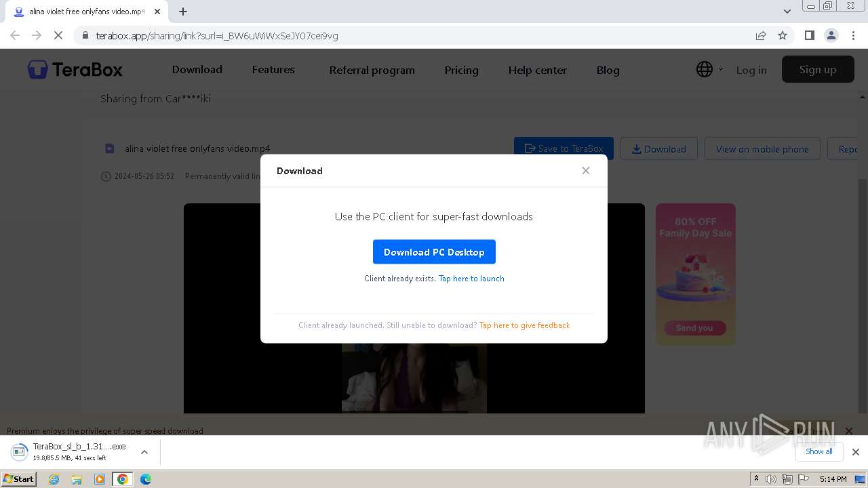Screen dimensions: 868x488
Task: Click View on mobile phone button
Action: pyautogui.click(x=762, y=148)
